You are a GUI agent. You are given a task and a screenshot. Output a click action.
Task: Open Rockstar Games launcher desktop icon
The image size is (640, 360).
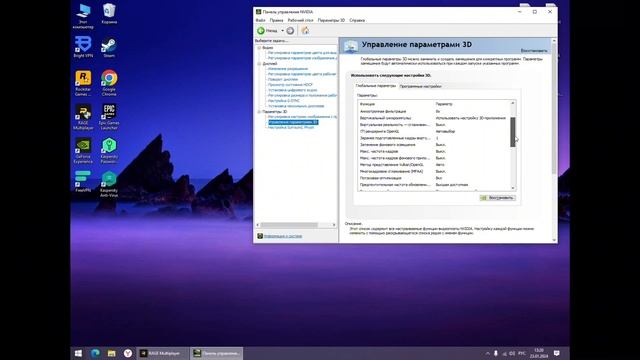[83, 83]
